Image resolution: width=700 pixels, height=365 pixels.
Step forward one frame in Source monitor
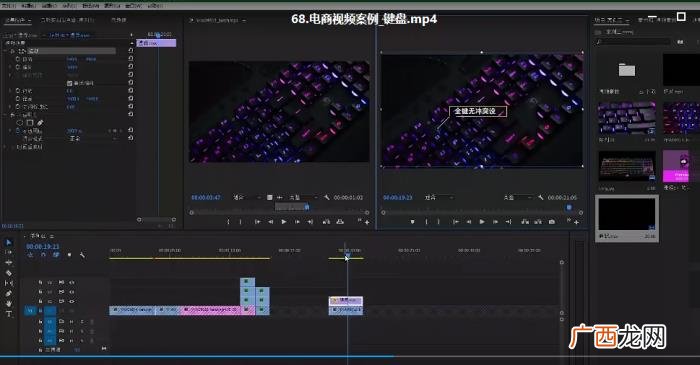(297, 222)
